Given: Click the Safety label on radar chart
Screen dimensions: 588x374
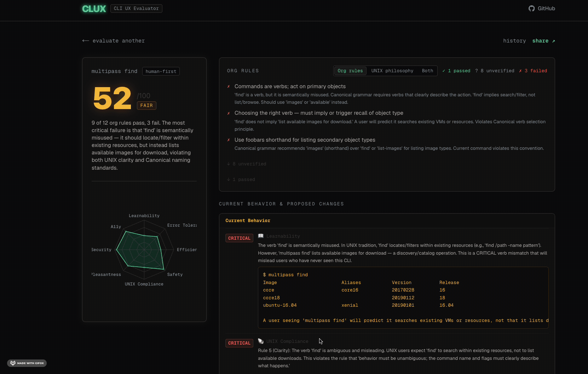Looking at the screenshot, I should tap(175, 274).
